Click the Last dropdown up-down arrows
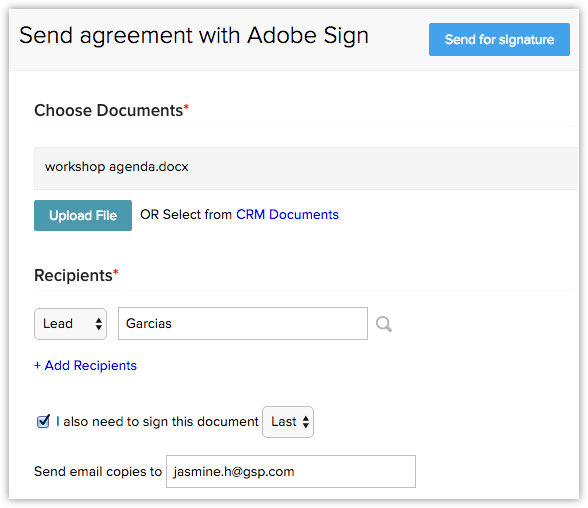The width and height of the screenshot is (588, 508). coord(306,422)
